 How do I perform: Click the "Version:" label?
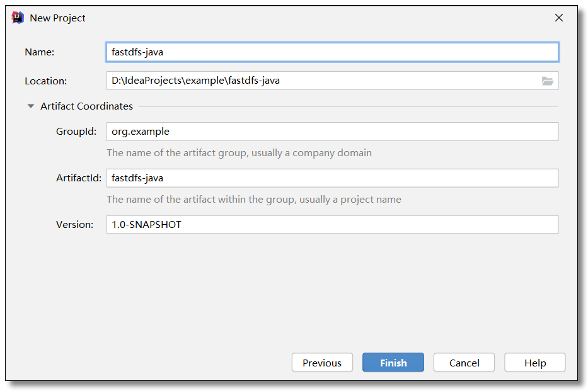point(74,225)
